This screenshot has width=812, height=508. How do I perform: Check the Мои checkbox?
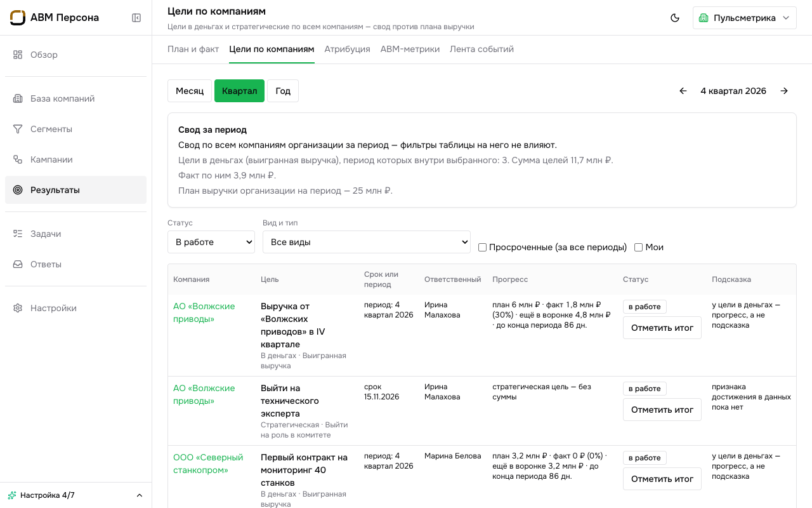click(638, 247)
